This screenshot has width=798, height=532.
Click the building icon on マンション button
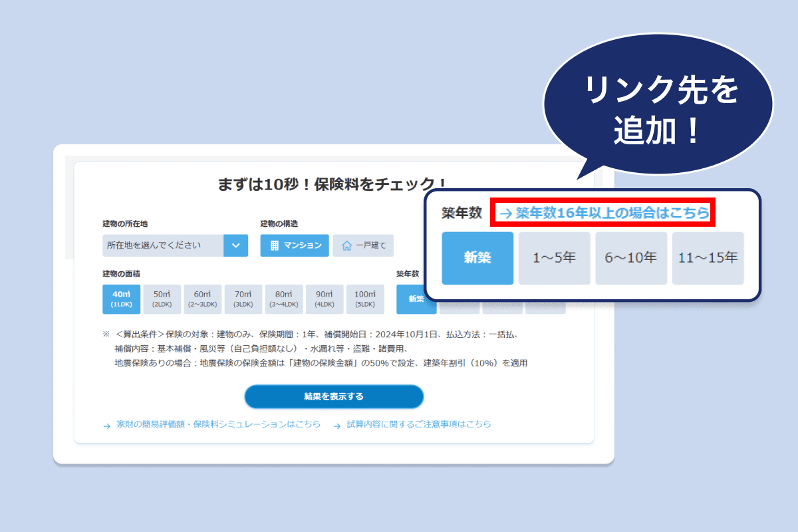pyautogui.click(x=275, y=245)
